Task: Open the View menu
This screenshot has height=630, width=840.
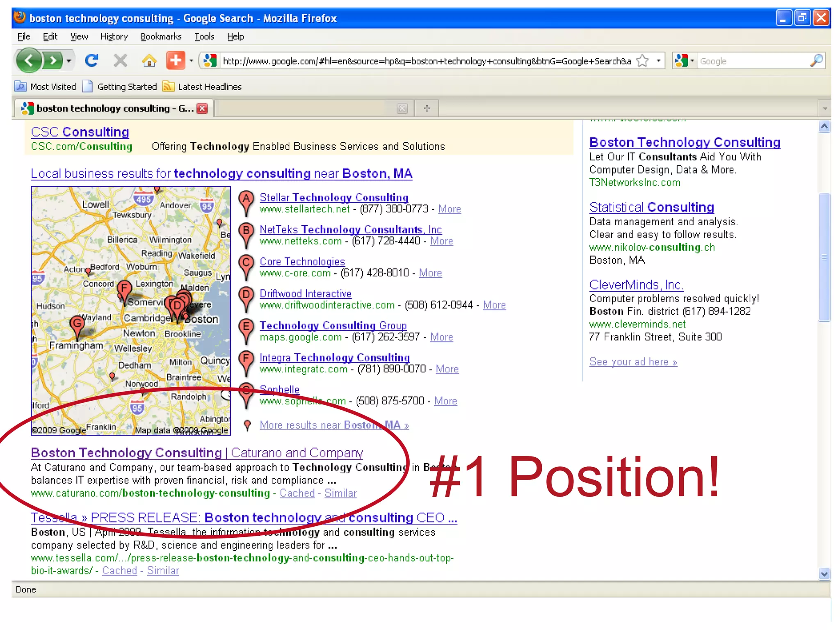Action: 79,37
